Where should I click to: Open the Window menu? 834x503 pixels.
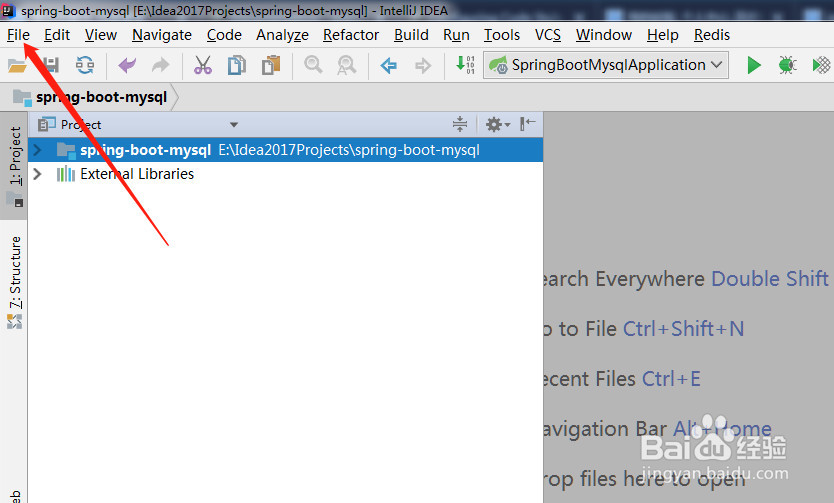[604, 35]
